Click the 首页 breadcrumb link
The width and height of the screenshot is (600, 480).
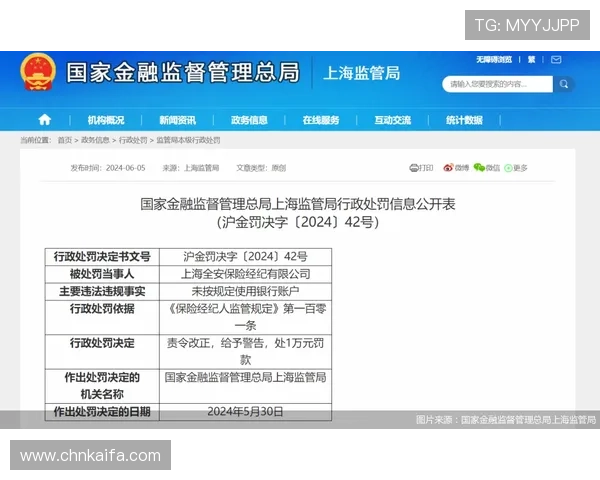(x=65, y=140)
